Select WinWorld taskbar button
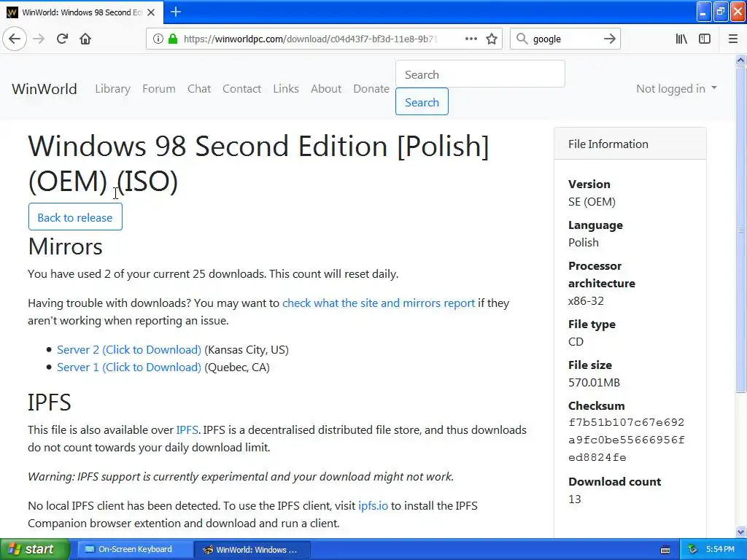The image size is (747, 560). point(252,550)
